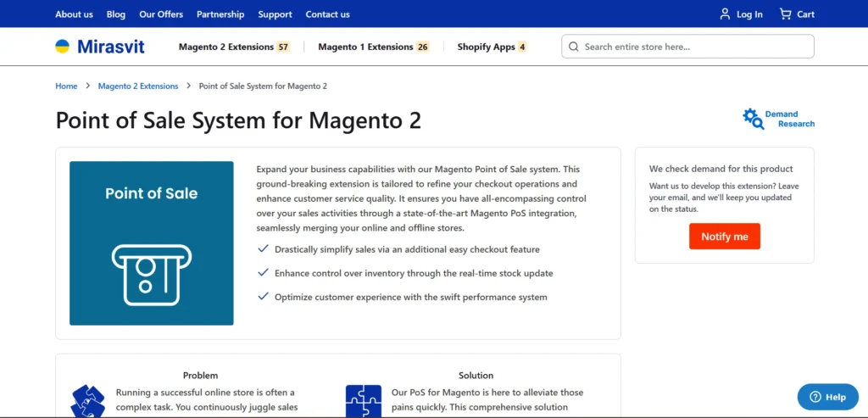Open the About us page
The image size is (868, 418).
[x=75, y=14]
